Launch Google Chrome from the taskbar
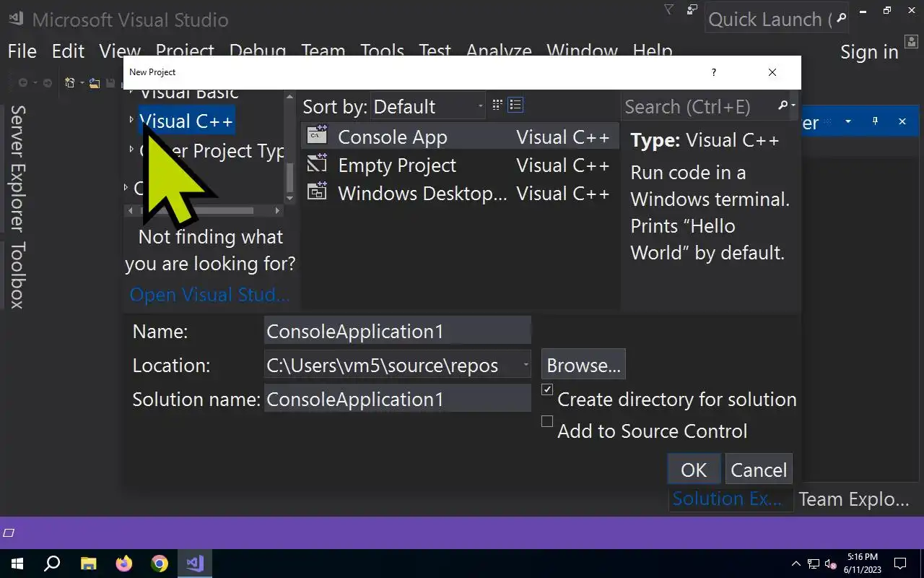The width and height of the screenshot is (924, 578). 160,564
